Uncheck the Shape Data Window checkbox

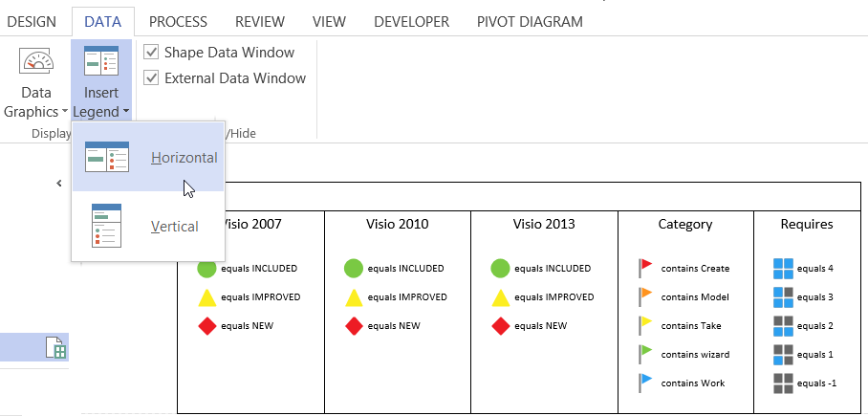point(151,52)
